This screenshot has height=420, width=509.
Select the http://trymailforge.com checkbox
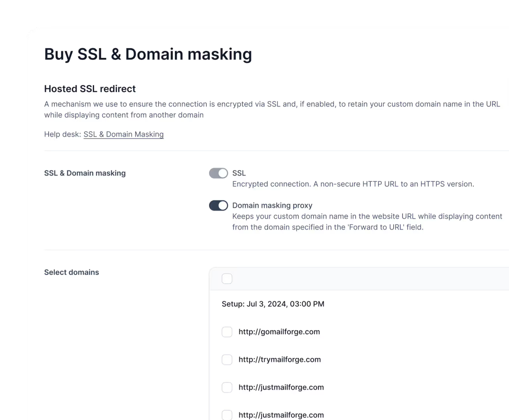click(x=227, y=359)
